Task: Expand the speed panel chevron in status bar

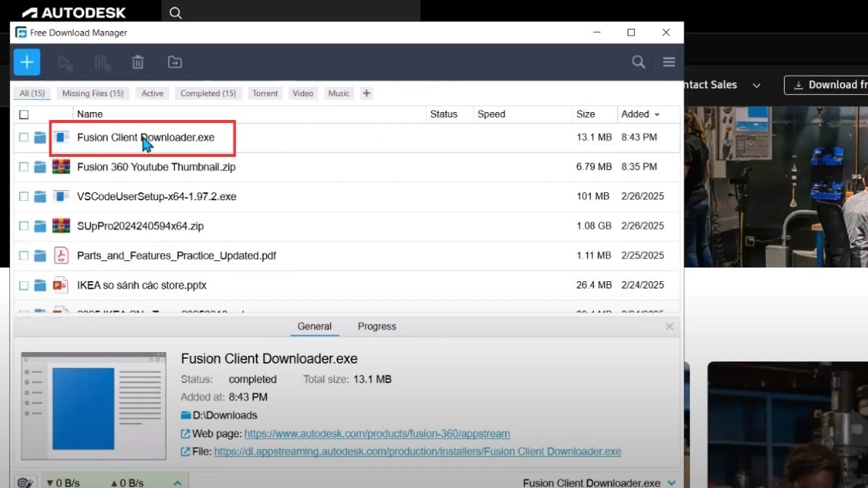Action: pyautogui.click(x=178, y=482)
